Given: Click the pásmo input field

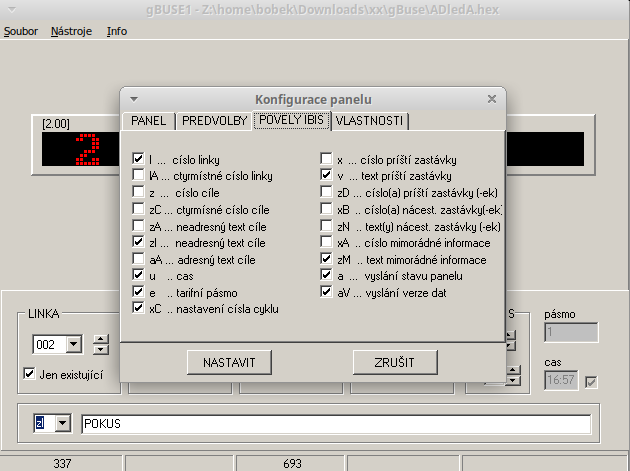Looking at the screenshot, I should [x=571, y=332].
